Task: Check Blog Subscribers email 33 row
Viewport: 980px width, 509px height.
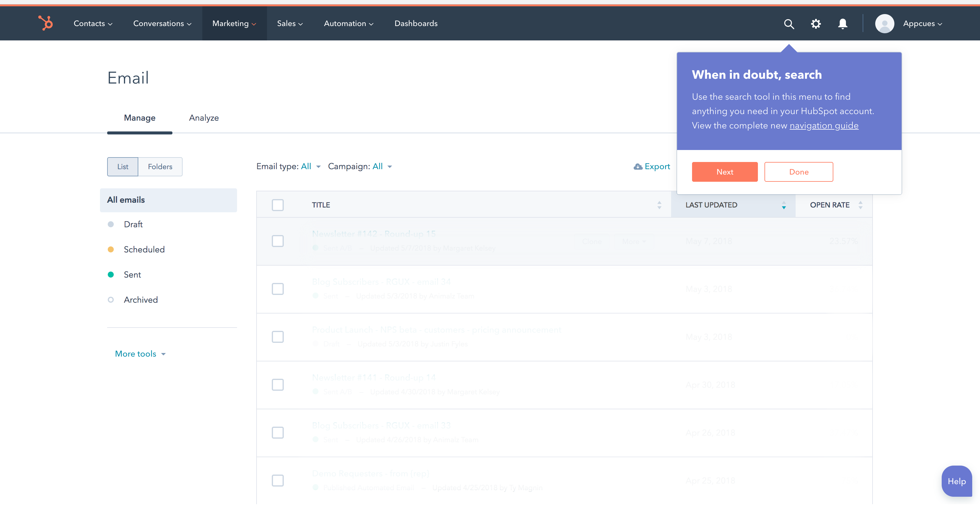Action: pos(277,433)
